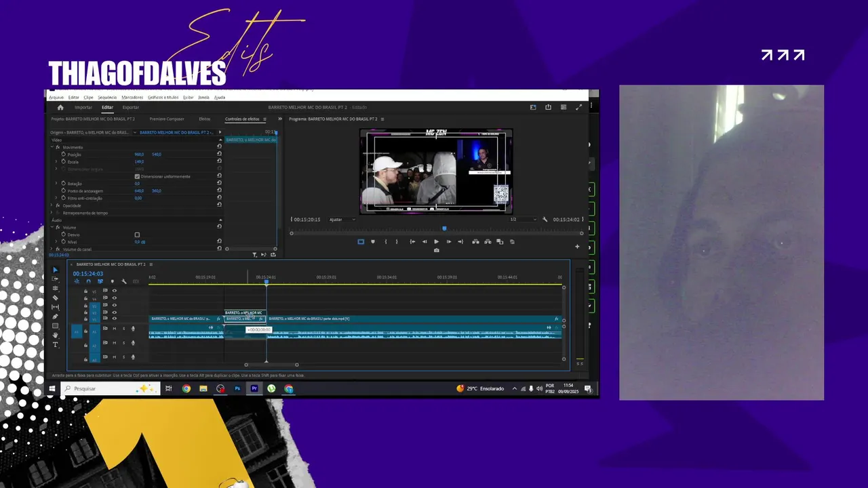The height and width of the screenshot is (488, 868).
Task: Open the Workspaces icon in header
Action: 533,107
